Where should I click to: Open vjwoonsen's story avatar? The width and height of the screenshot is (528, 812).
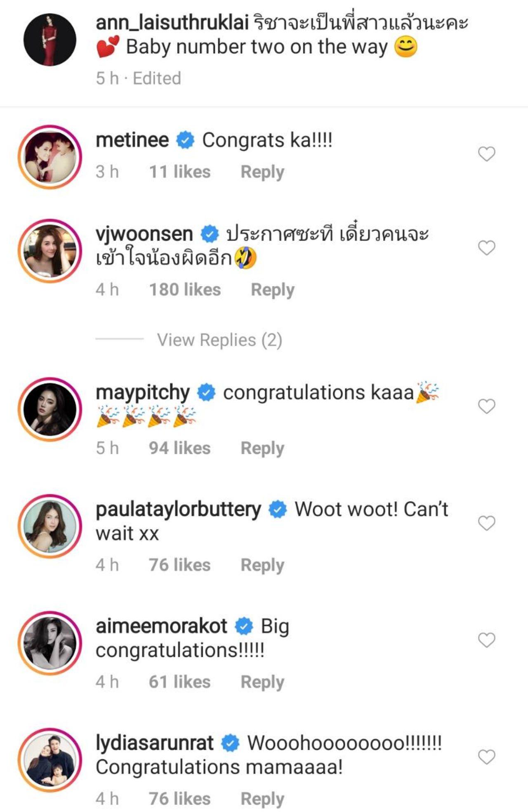pos(50,250)
